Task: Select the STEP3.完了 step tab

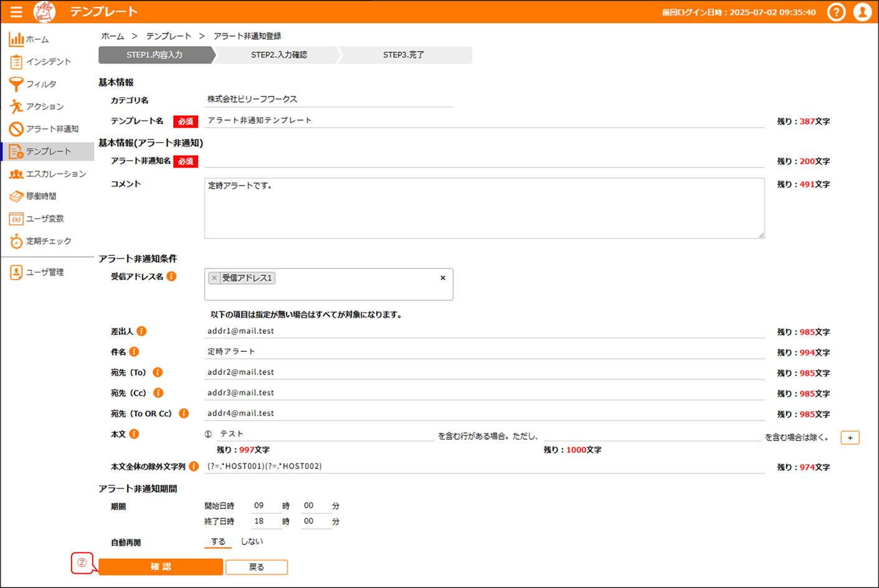Action: click(404, 55)
